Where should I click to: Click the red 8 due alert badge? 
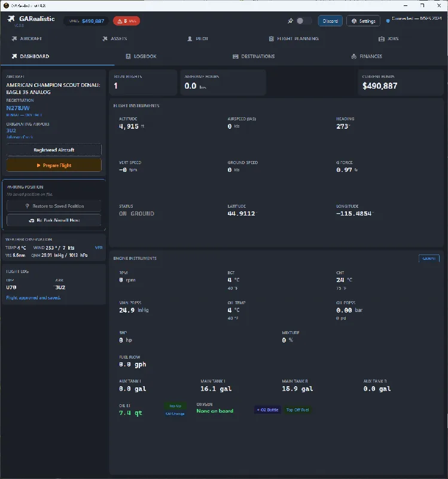[127, 21]
